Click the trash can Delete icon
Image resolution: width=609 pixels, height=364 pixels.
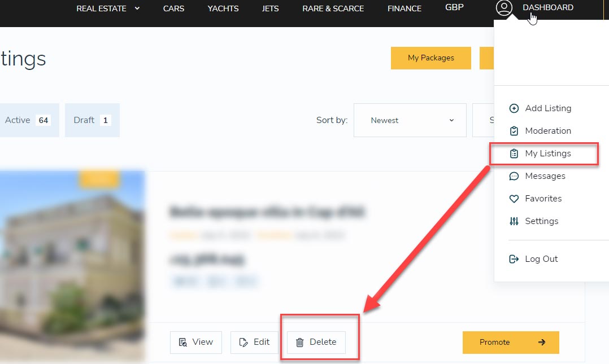300,342
